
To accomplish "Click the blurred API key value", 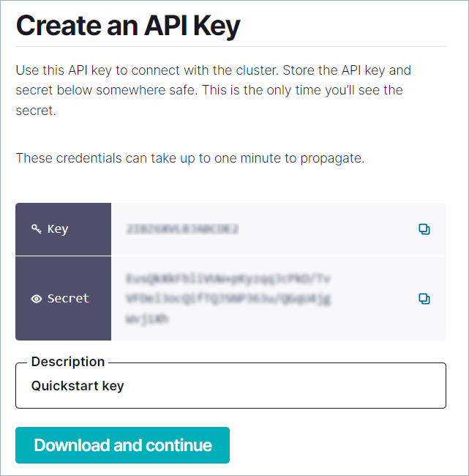I will coord(182,229).
